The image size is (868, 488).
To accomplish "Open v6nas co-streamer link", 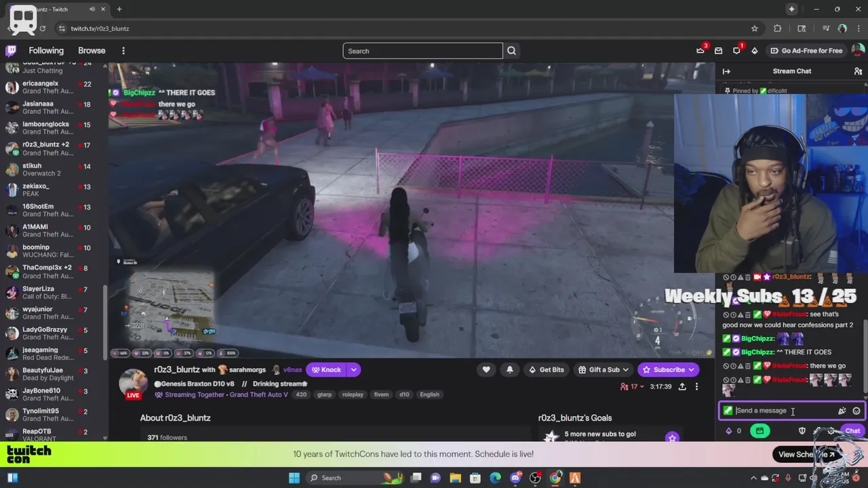I will click(292, 370).
